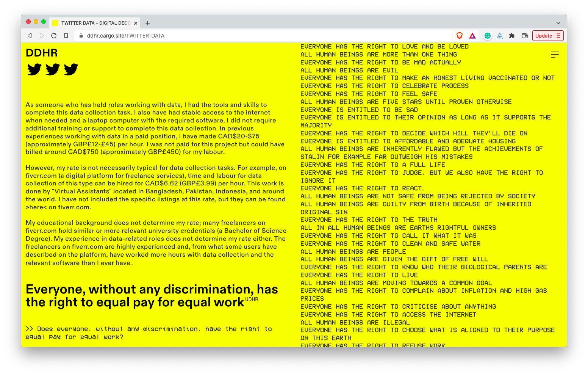Click the lock icon for site info
588x375 pixels.
click(81, 36)
